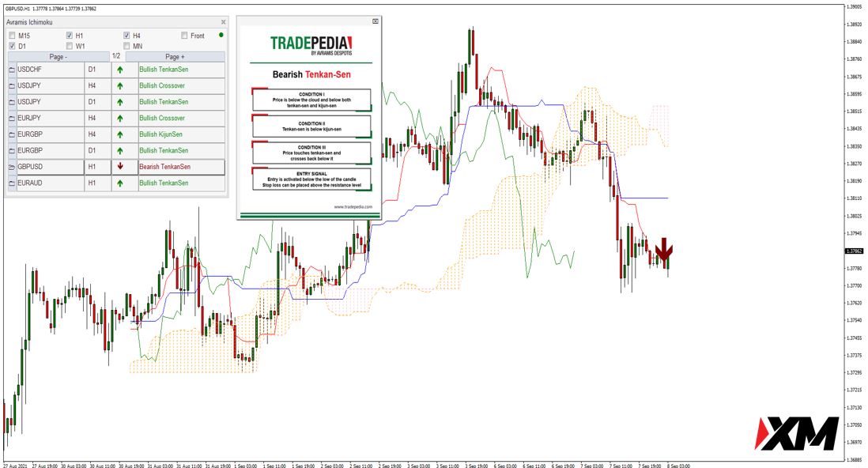The image size is (868, 468).
Task: Click the green up arrow in USDJPY H4 row
Action: [x=120, y=86]
